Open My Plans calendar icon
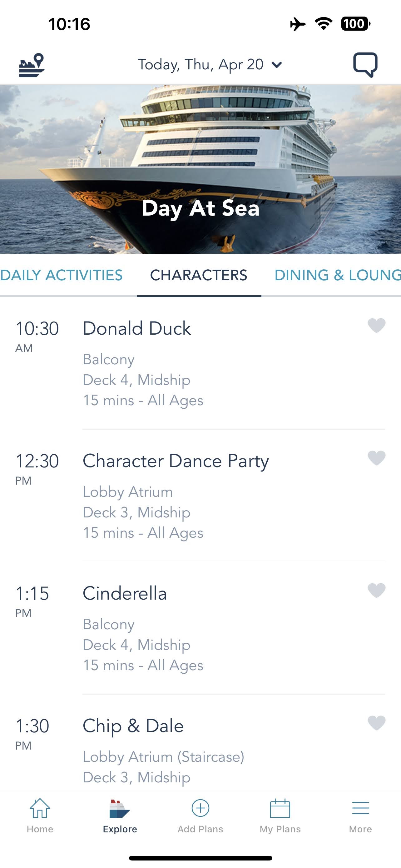This screenshot has width=401, height=868. pyautogui.click(x=280, y=809)
